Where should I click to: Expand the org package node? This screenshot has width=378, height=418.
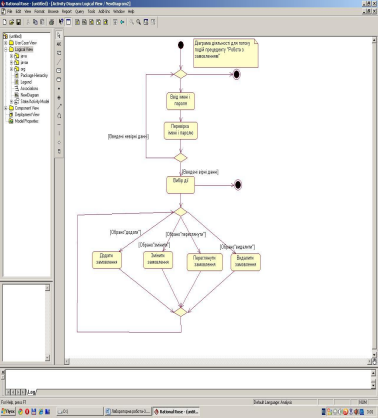point(11,69)
